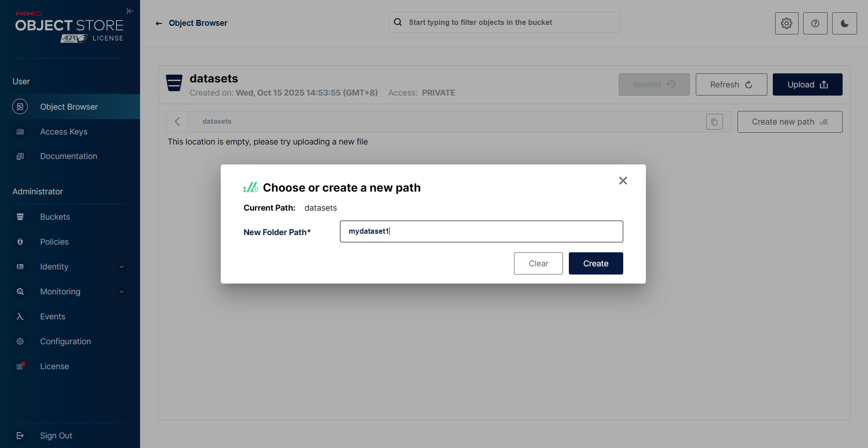Click the back arrow beside Object Browser
868x448 pixels.
tap(159, 24)
